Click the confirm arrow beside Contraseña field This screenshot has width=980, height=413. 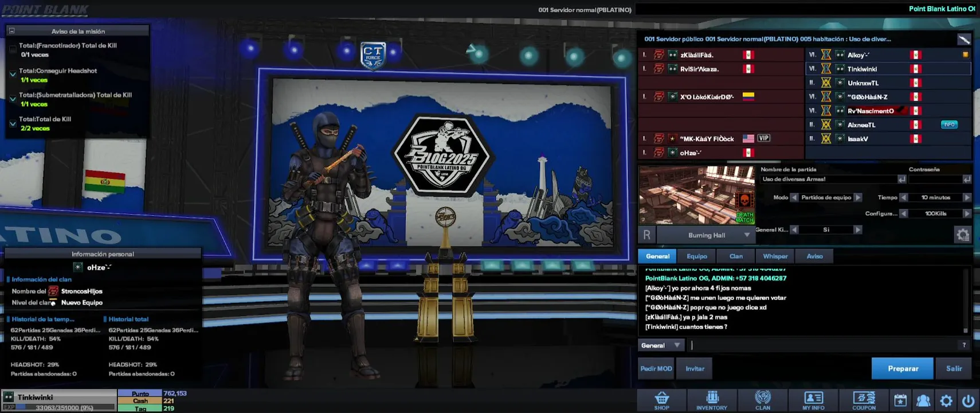coord(967,180)
